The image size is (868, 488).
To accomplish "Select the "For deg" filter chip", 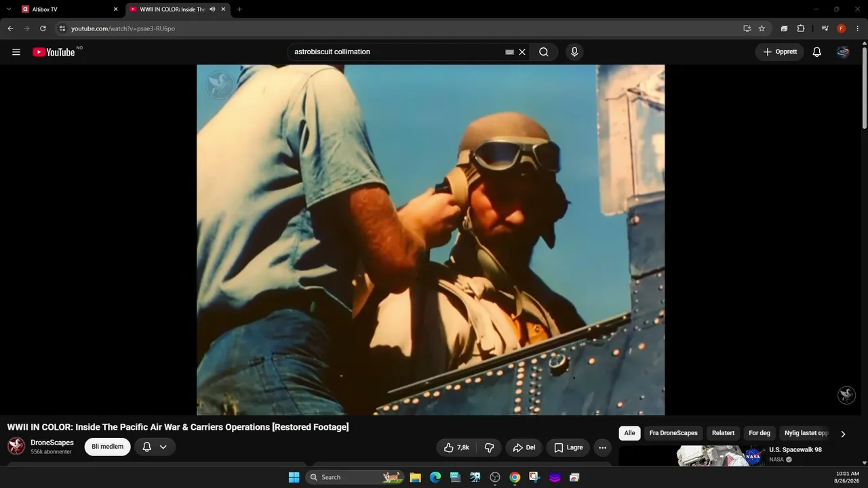I will coord(759,433).
